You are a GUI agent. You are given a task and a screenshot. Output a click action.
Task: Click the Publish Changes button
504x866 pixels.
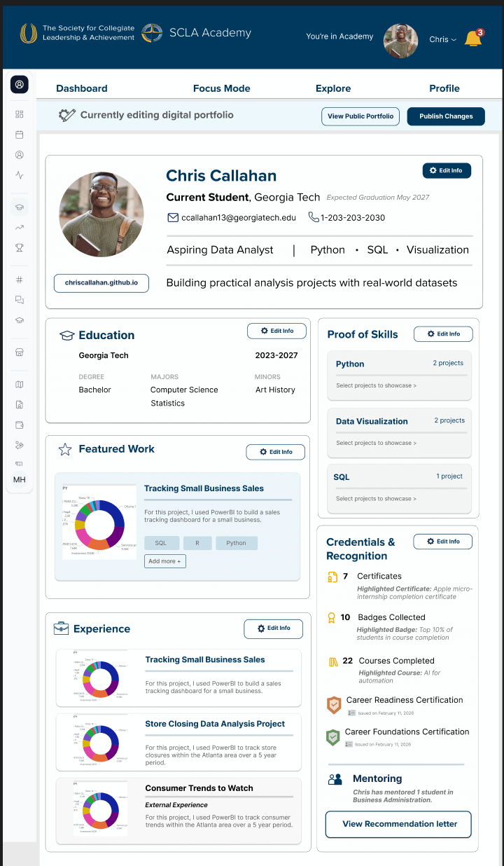[446, 116]
